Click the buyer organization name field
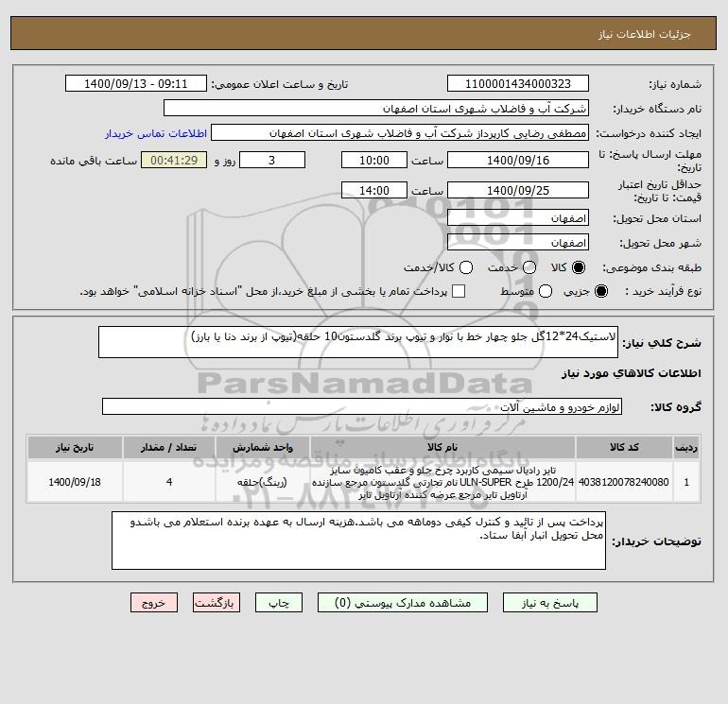Image resolution: width=728 pixels, height=704 pixels. 376,108
